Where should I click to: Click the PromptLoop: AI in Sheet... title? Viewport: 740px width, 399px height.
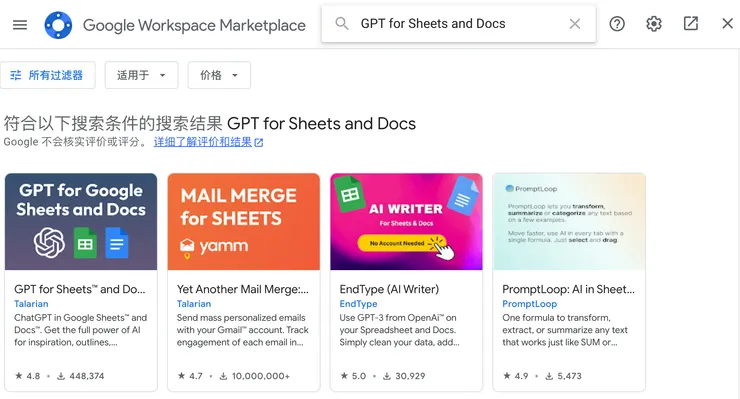pos(568,289)
